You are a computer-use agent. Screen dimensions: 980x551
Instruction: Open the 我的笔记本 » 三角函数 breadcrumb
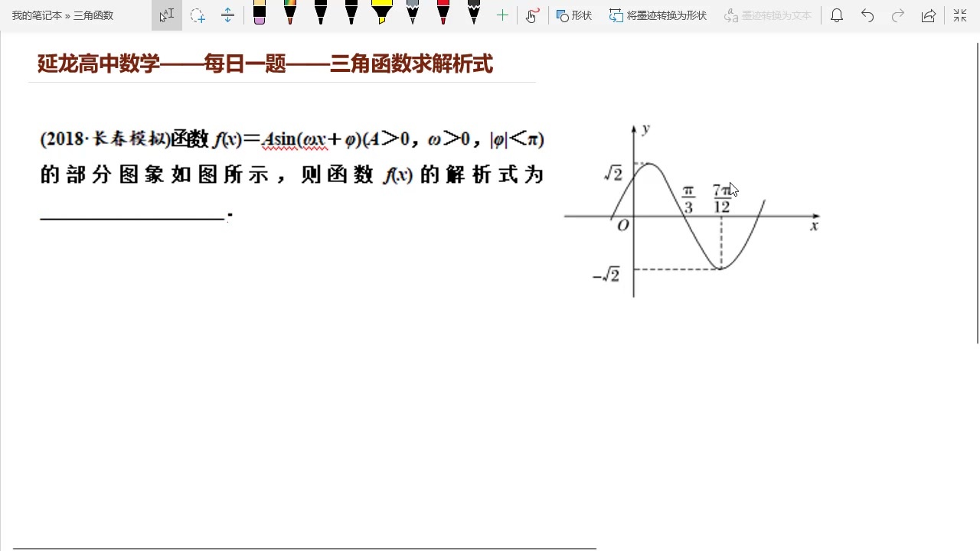[x=63, y=15]
